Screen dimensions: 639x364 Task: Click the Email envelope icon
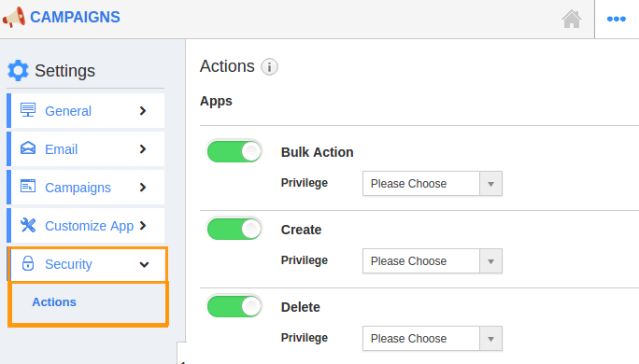(x=28, y=148)
